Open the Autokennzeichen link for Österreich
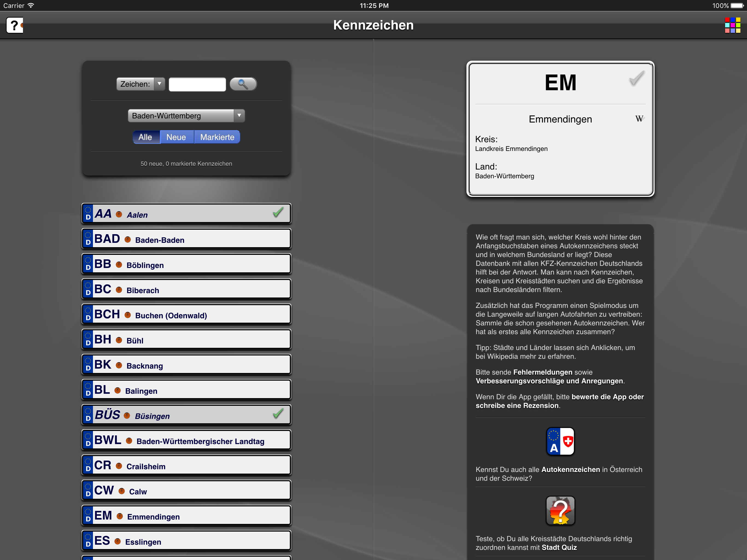The width and height of the screenshot is (747, 560). 570,469
